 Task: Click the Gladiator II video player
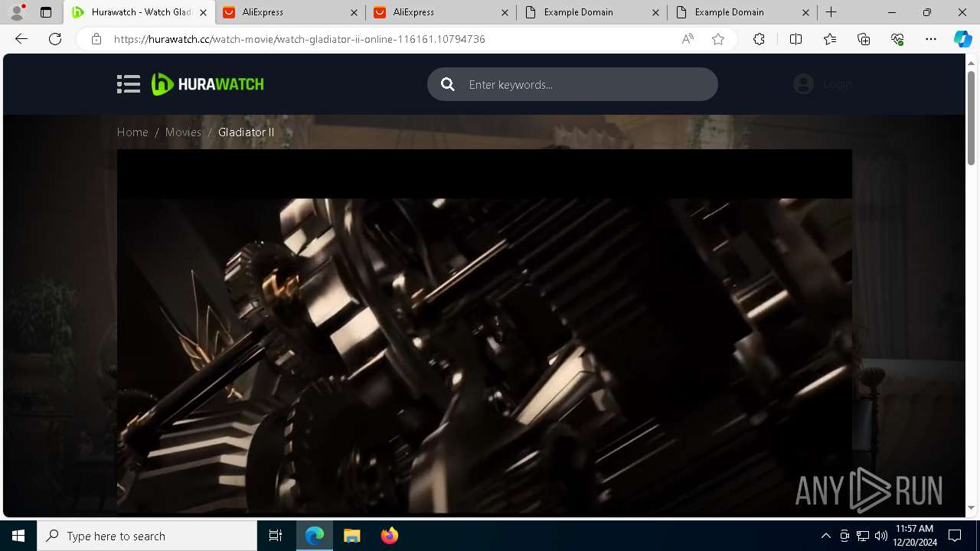point(484,332)
